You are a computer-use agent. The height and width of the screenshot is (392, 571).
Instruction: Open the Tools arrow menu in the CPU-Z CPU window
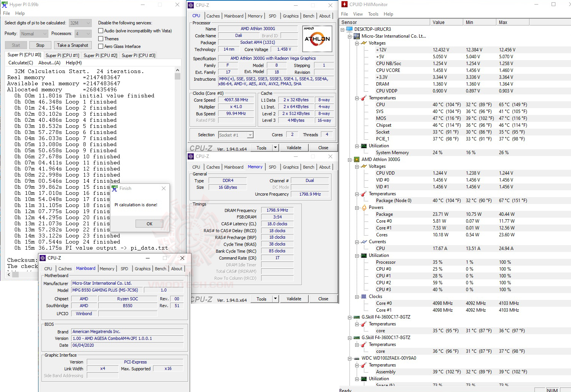(x=275, y=148)
